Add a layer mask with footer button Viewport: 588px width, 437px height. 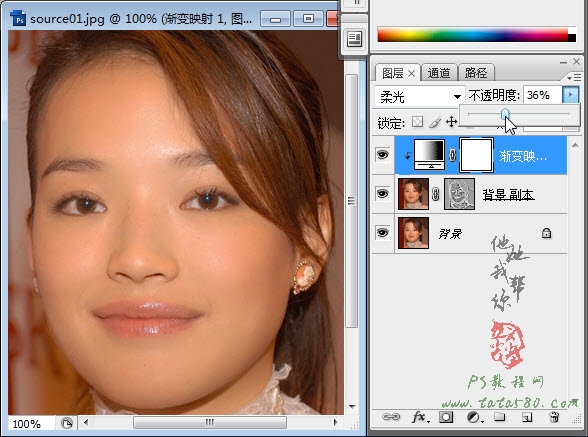pos(446,417)
